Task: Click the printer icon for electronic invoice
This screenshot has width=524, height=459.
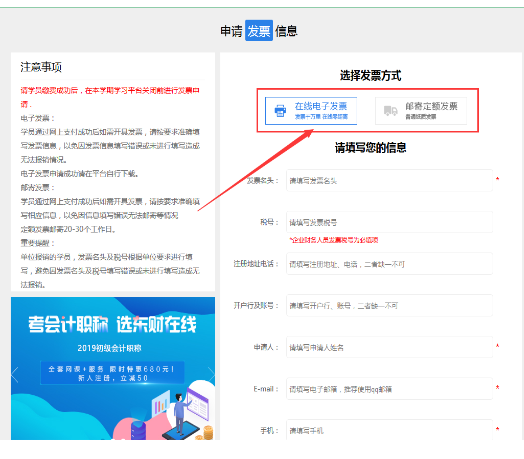Action: (x=280, y=111)
